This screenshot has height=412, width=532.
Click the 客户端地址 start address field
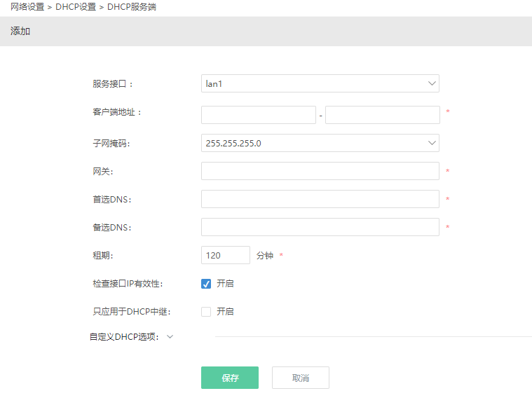pyautogui.click(x=259, y=115)
